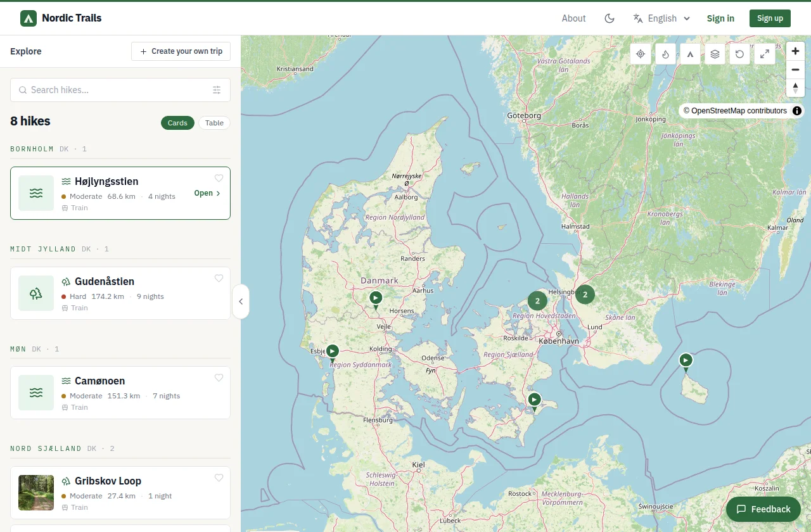Image resolution: width=811 pixels, height=532 pixels.
Task: Click the locate me crosshair map button
Action: (641, 54)
